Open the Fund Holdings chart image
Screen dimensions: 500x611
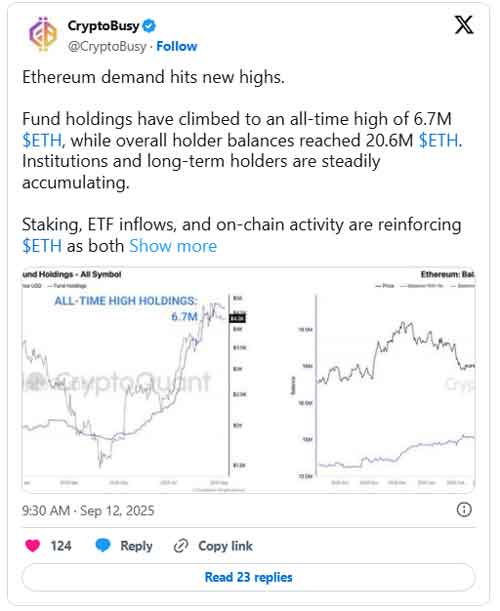pos(134,380)
